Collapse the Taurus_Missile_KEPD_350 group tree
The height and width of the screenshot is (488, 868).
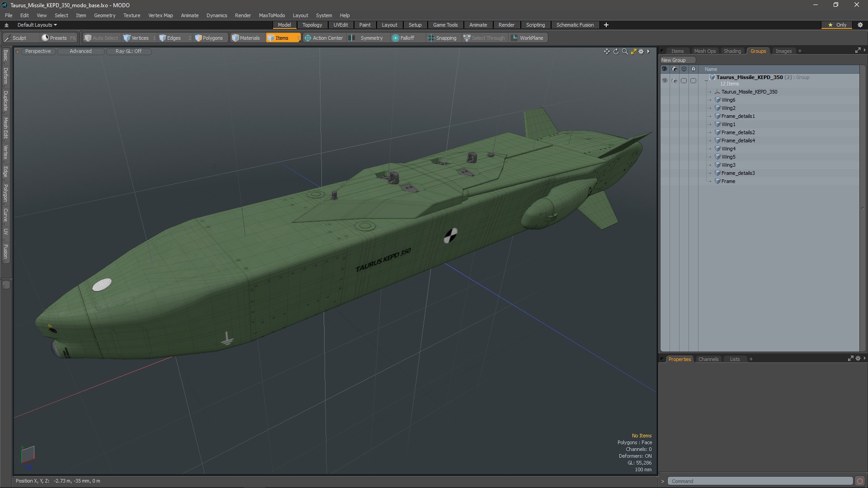(x=706, y=80)
